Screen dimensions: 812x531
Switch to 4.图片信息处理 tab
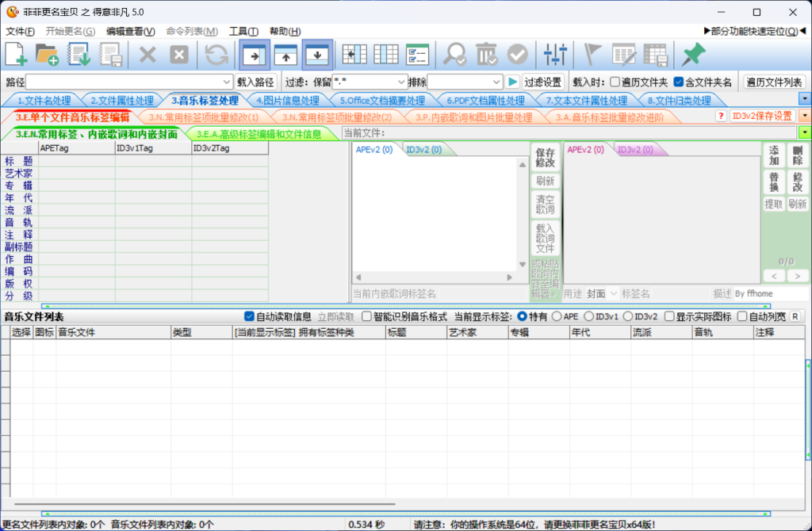(287, 101)
